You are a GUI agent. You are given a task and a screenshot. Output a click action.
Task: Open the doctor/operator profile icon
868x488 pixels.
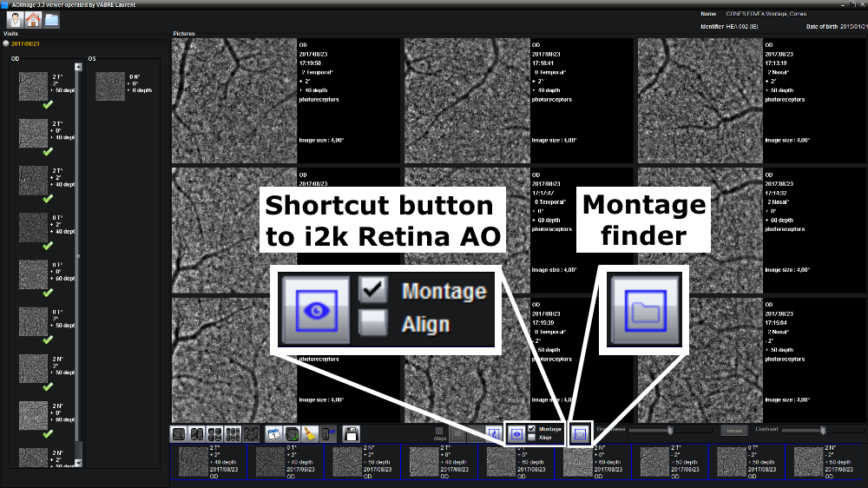coord(15,20)
